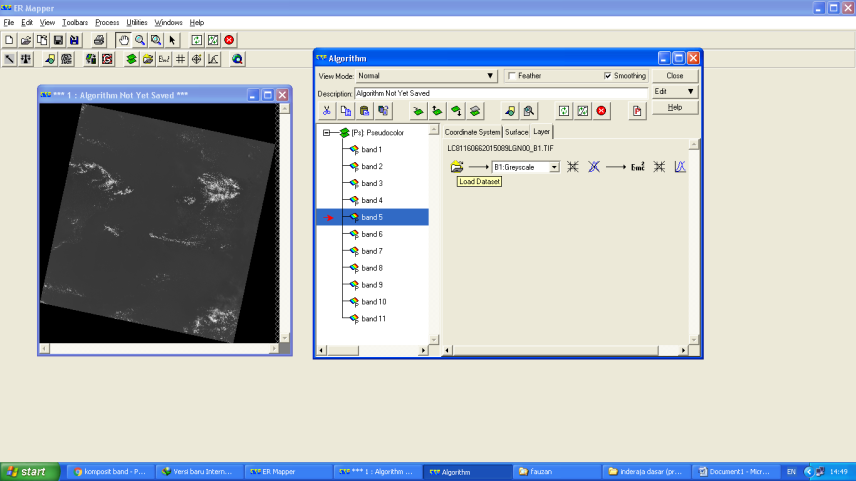This screenshot has width=856, height=481.
Task: Click the Load Dataset folder icon
Action: (x=457, y=167)
